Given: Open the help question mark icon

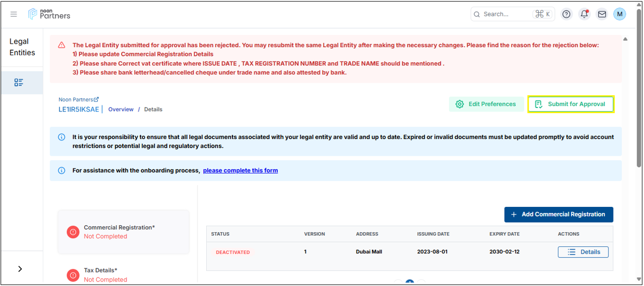Looking at the screenshot, I should point(566,14).
